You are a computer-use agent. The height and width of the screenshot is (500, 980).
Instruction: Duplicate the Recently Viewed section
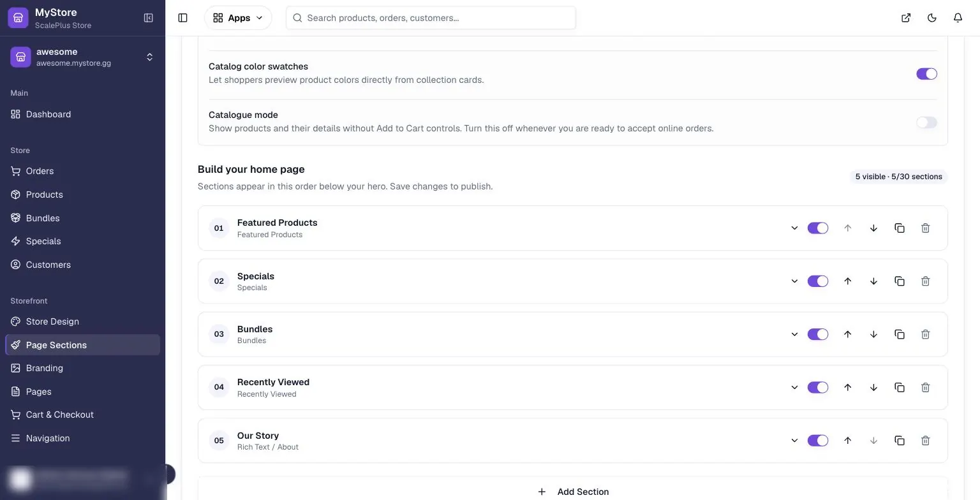[900, 388]
